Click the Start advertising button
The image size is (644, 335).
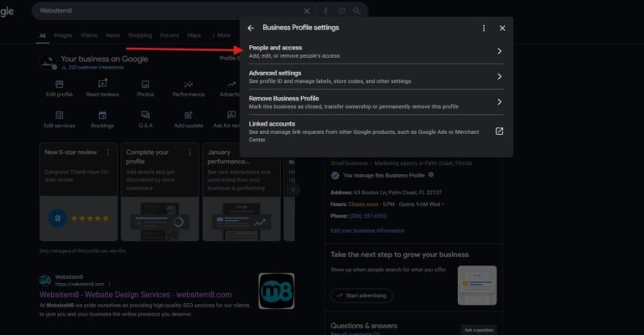pos(361,296)
